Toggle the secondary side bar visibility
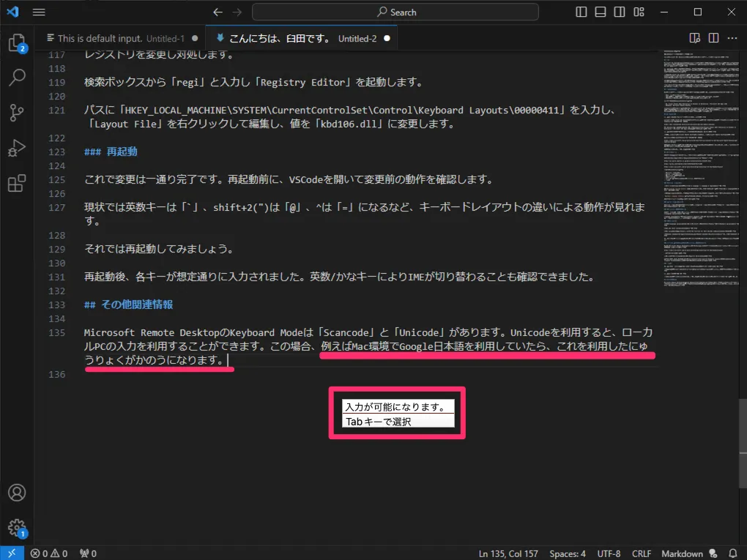The width and height of the screenshot is (747, 560). [x=620, y=12]
